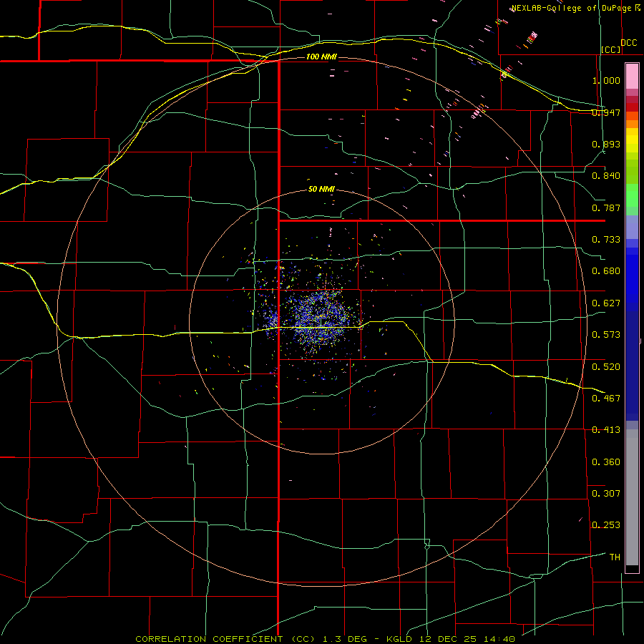This screenshot has height=644, width=644.
Task: Select the 0.893 legend value
Action: [x=606, y=144]
